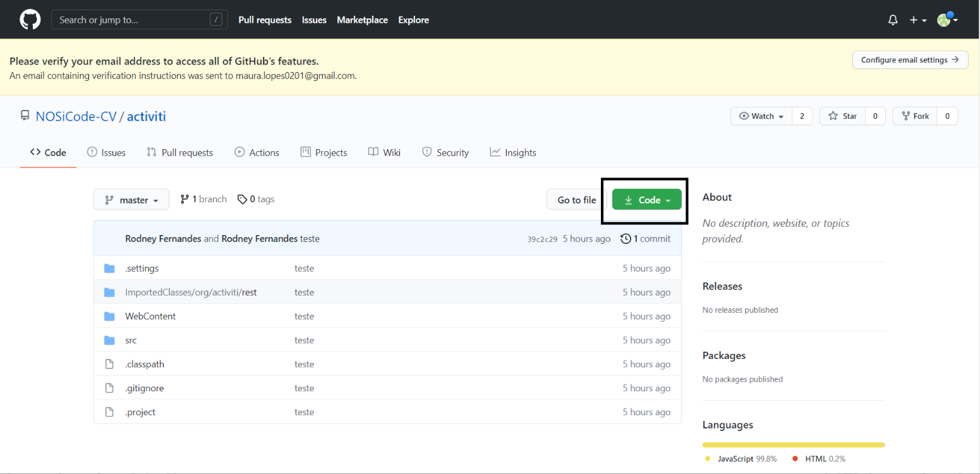
Task: Click the branch icon beside 1 branch
Action: click(185, 199)
